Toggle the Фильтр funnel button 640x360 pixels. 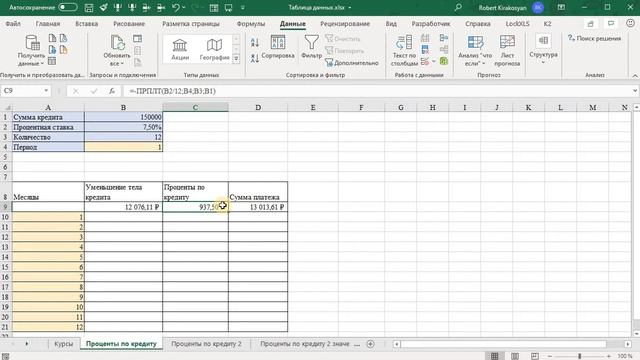(311, 47)
